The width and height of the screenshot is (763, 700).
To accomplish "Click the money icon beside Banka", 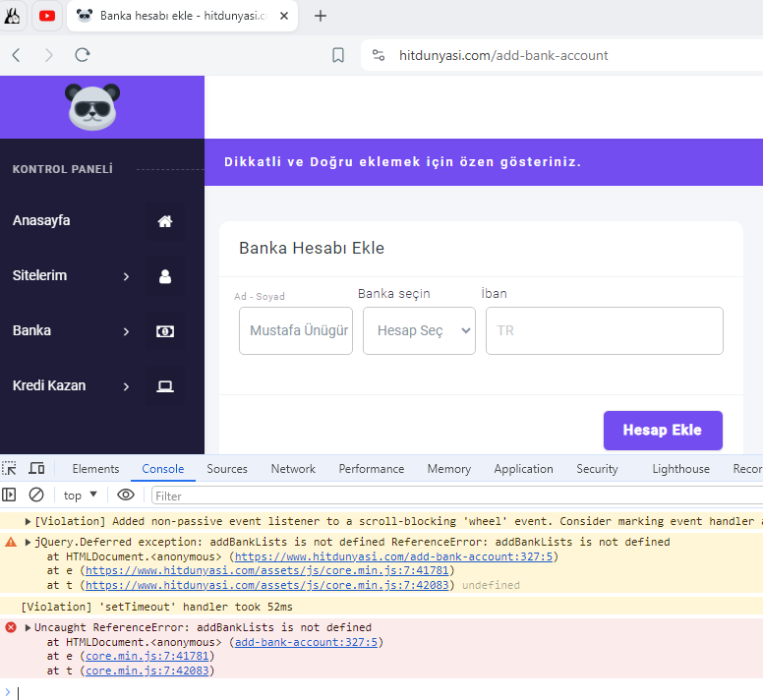I will point(165,331).
